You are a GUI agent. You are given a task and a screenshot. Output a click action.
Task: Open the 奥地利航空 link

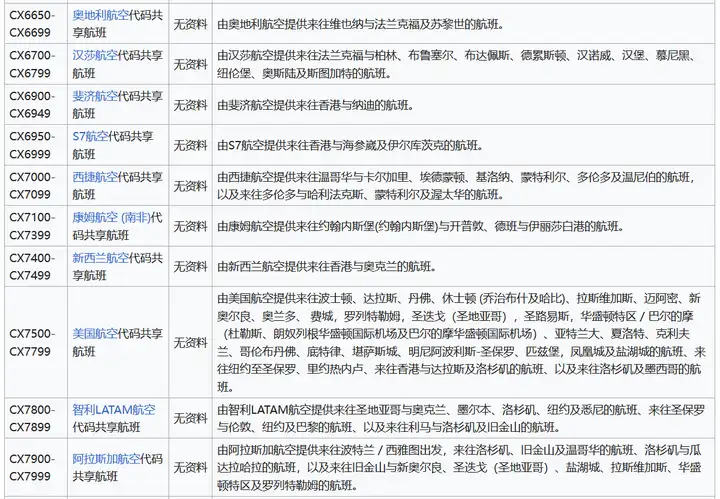click(100, 15)
